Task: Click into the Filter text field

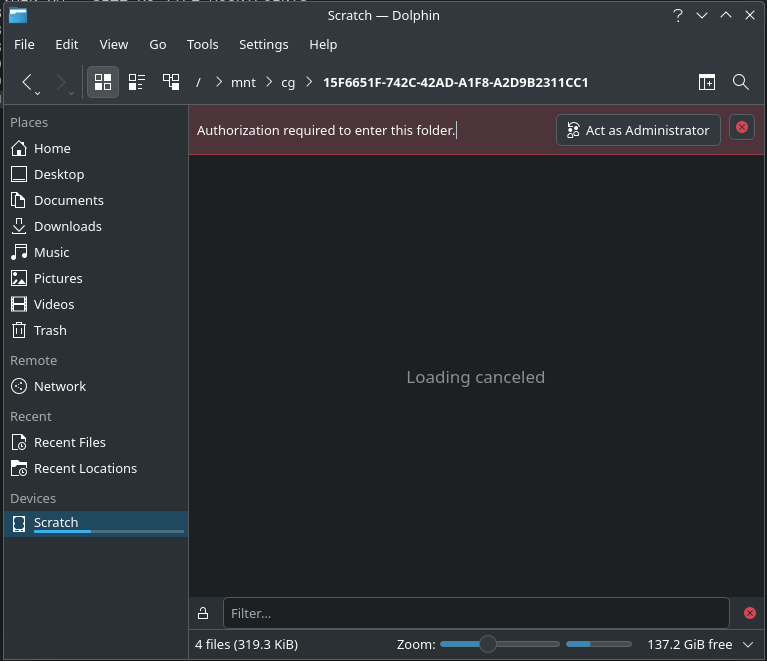Action: coord(475,613)
